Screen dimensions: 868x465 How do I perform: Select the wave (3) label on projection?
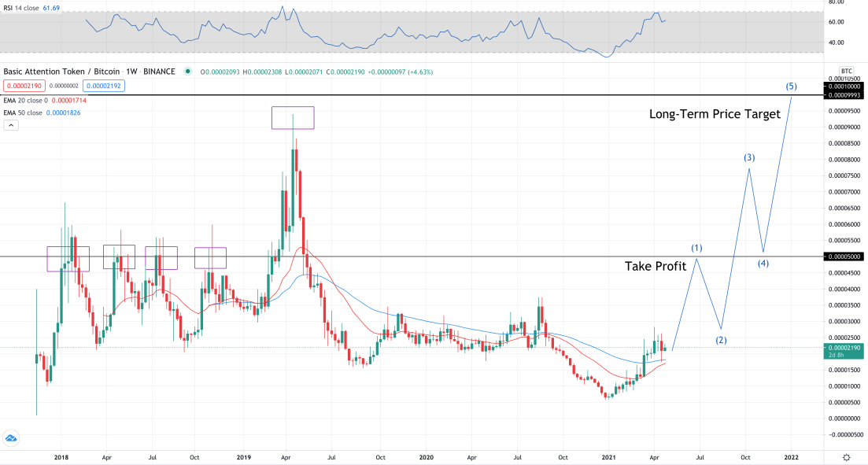pos(749,158)
